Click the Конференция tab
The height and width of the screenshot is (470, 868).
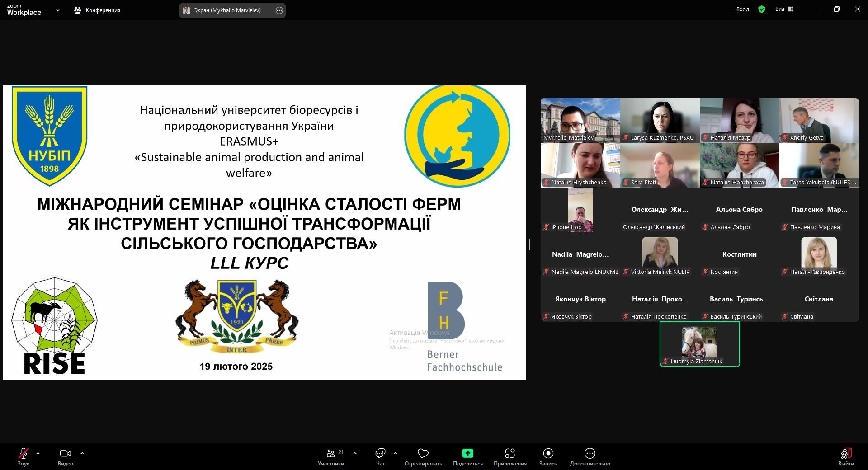point(97,10)
